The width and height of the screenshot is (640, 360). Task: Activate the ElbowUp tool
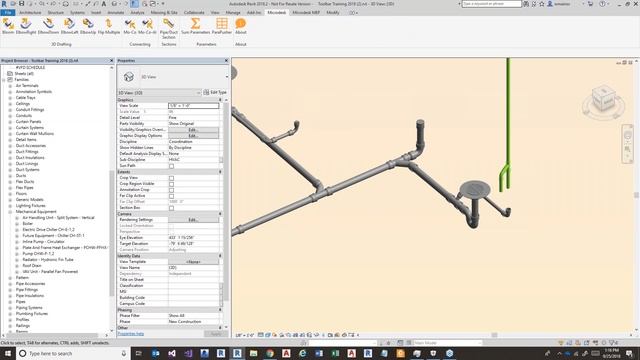tap(88, 26)
